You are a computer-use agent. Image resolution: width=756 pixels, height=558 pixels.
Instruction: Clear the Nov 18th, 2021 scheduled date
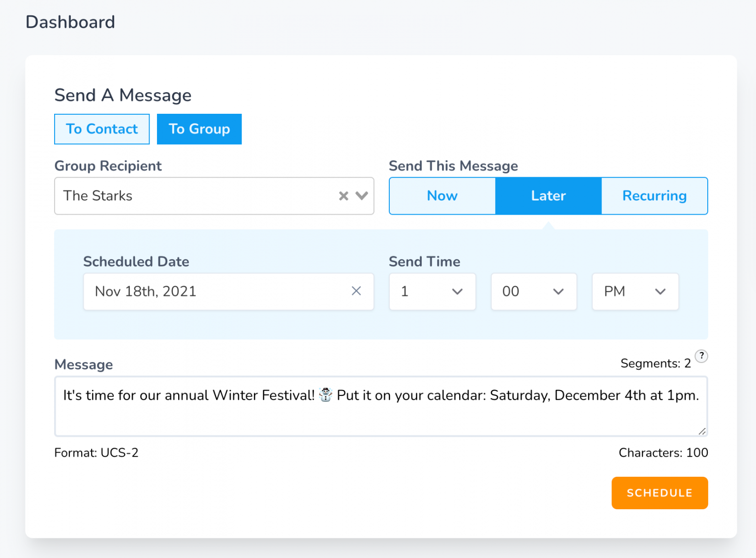point(356,291)
